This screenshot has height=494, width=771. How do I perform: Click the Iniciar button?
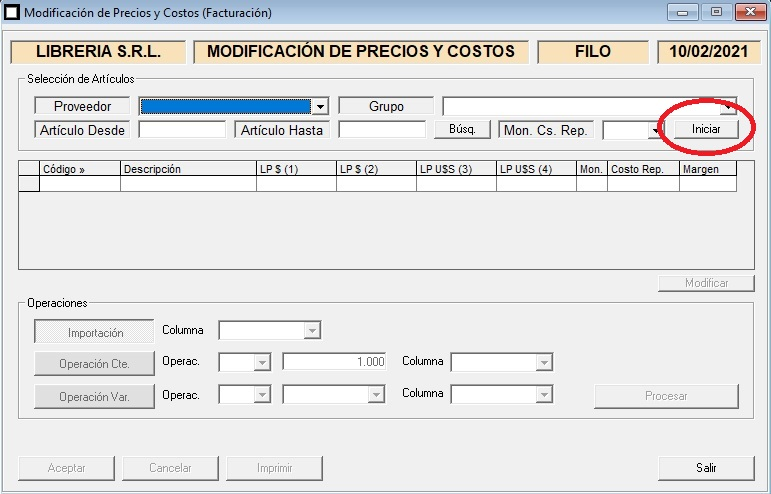(706, 130)
